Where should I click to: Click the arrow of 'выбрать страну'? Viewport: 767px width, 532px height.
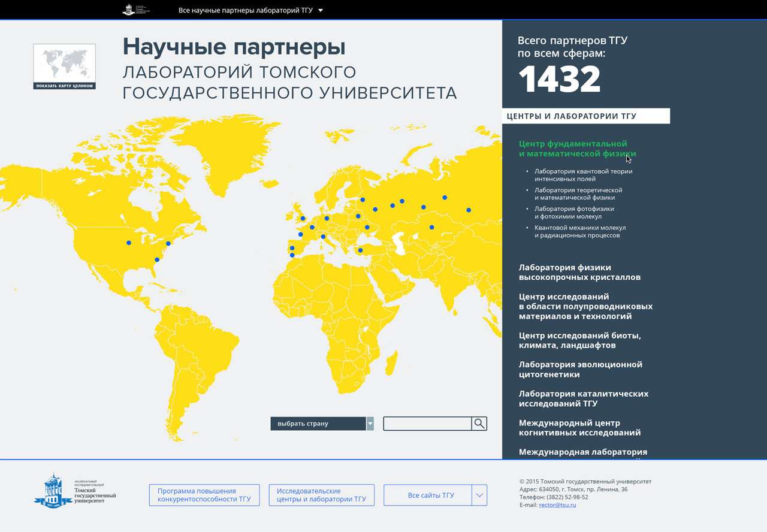point(370,424)
